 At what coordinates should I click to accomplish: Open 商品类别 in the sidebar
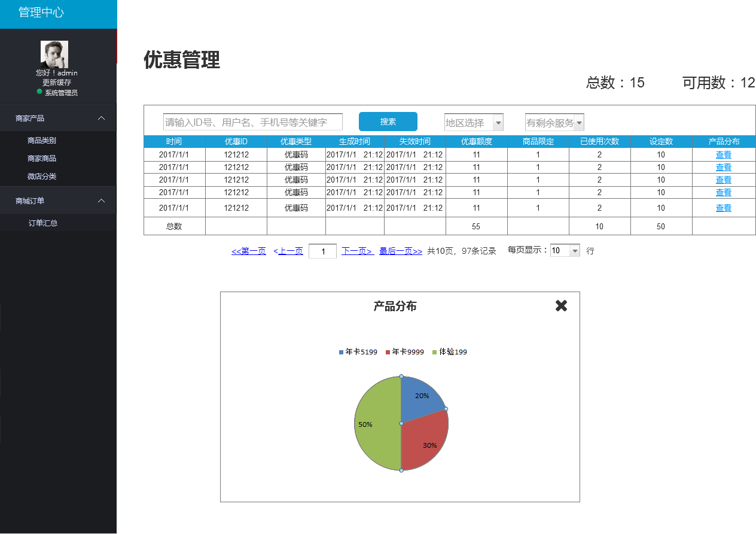pyautogui.click(x=42, y=141)
